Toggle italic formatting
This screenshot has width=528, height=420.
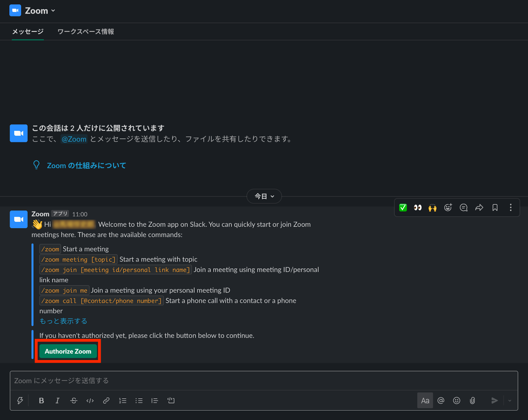pos(57,401)
